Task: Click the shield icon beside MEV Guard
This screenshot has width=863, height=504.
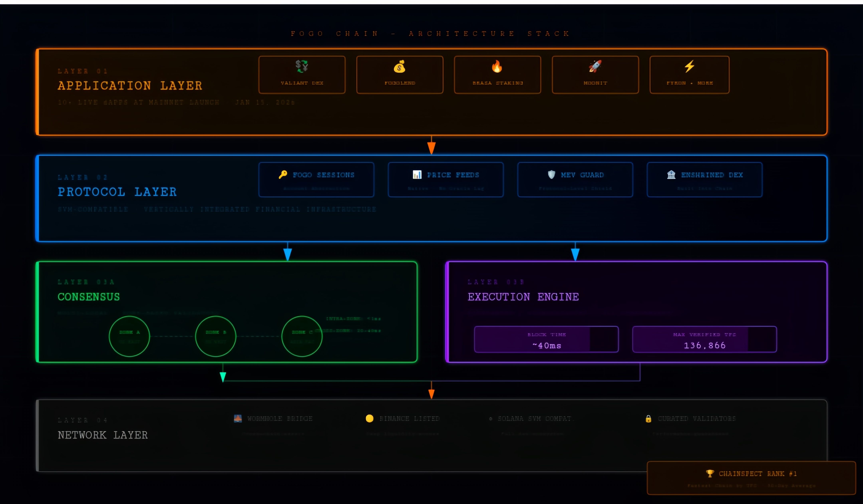Action: tap(551, 175)
